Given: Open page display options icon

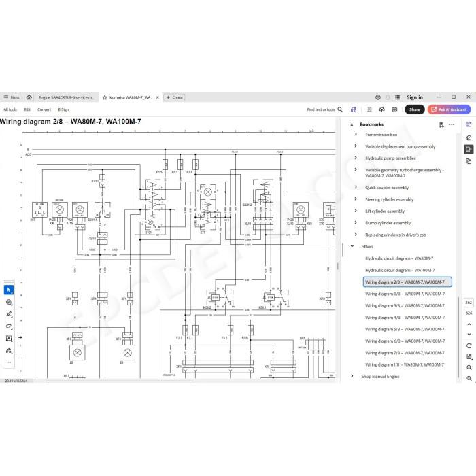Looking at the screenshot, I should coord(469,357).
